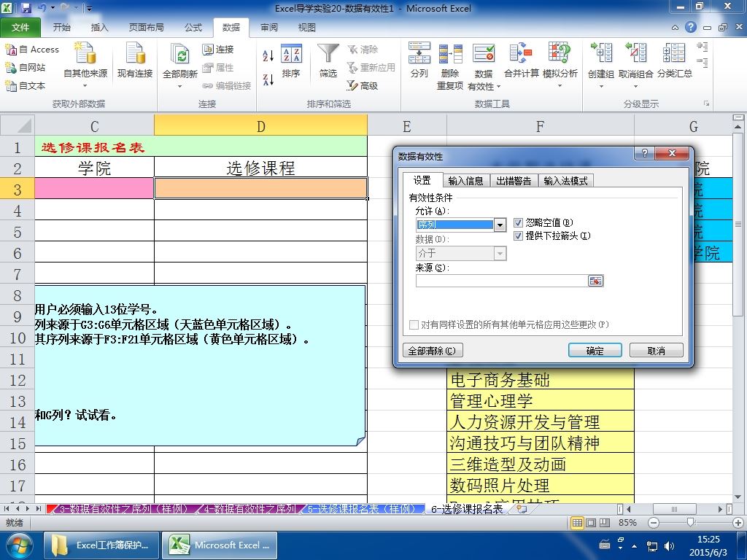Click help question mark in dialog title
Screen dimensions: 747x560
pyautogui.click(x=645, y=153)
